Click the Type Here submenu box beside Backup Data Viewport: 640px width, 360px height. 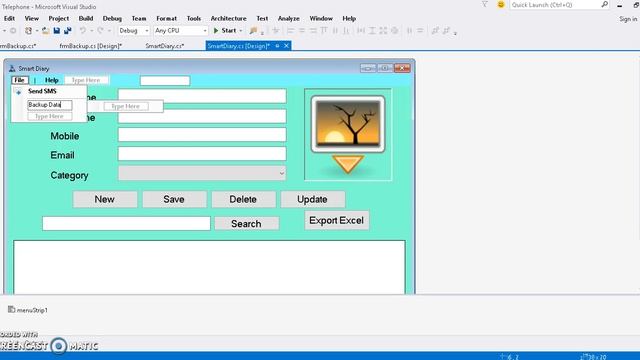pos(126,106)
